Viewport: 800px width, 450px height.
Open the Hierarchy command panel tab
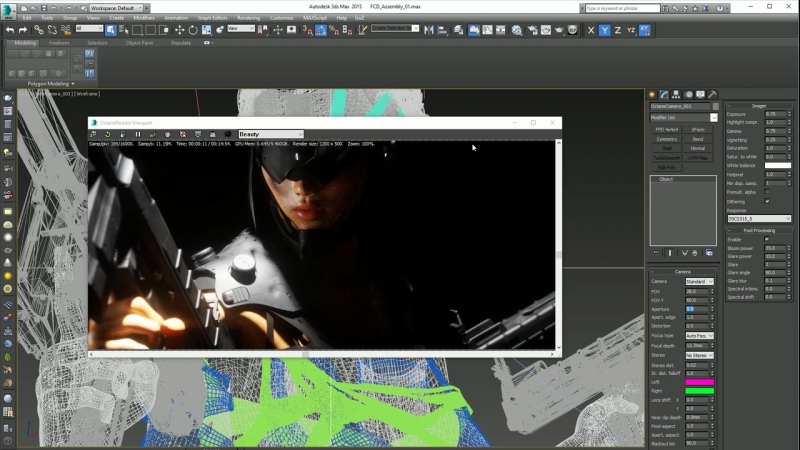point(676,94)
